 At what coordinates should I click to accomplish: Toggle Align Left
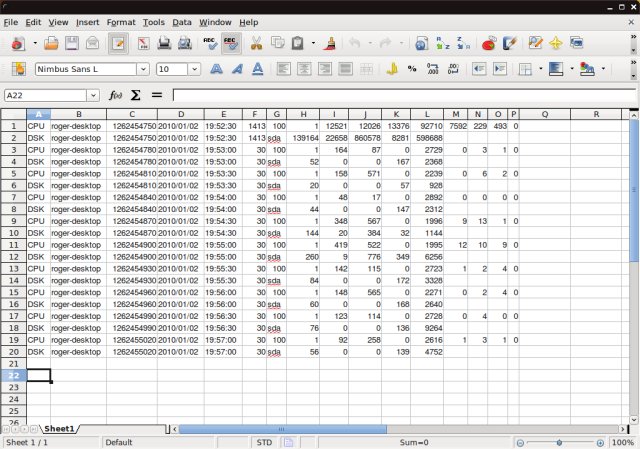coord(284,69)
